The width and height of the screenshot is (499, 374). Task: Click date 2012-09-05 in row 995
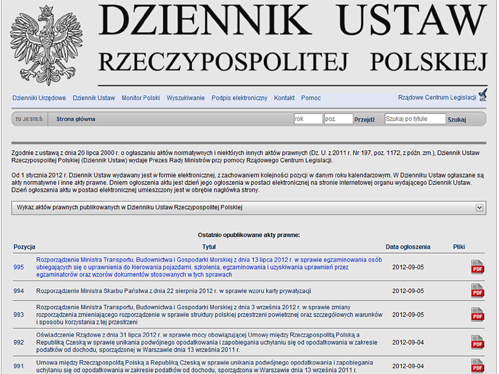coord(408,267)
